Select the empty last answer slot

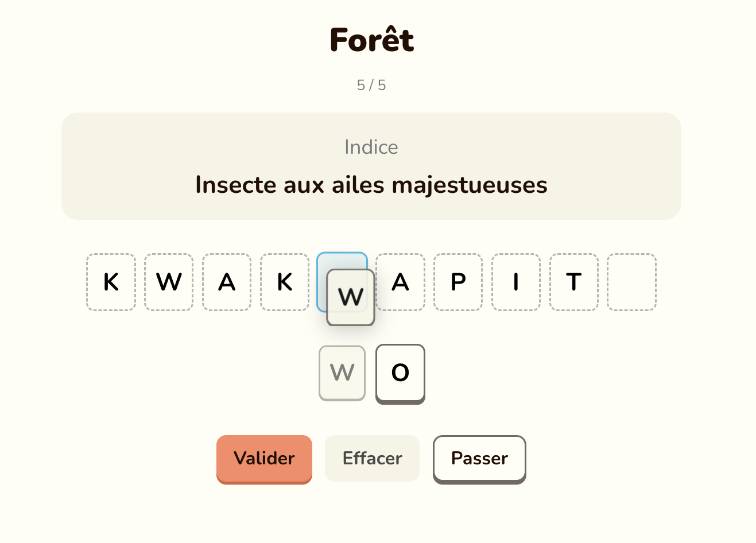pyautogui.click(x=631, y=282)
